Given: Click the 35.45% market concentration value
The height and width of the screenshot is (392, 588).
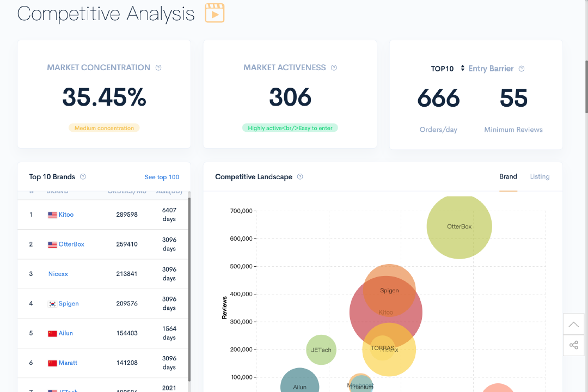Looking at the screenshot, I should [104, 97].
